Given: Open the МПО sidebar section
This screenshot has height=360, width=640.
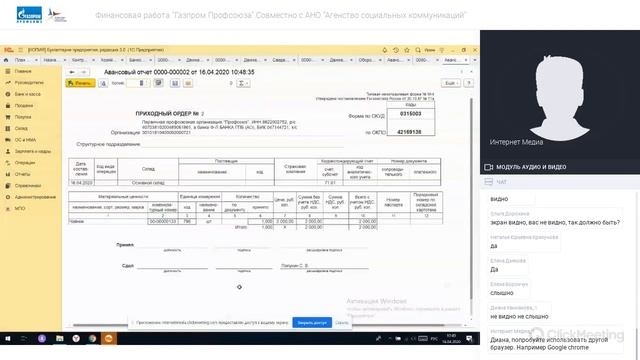Looking at the screenshot, I should (x=20, y=209).
